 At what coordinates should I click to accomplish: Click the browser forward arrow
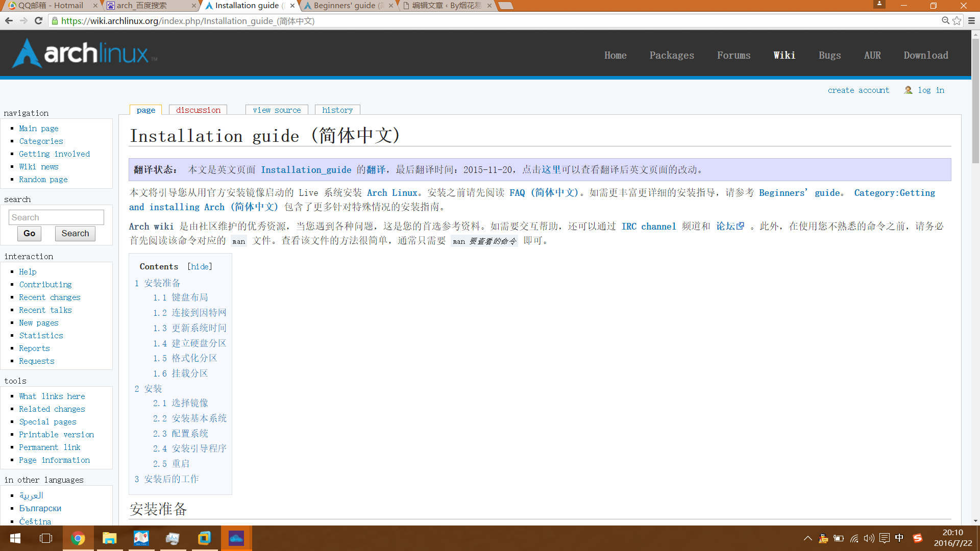point(23,21)
